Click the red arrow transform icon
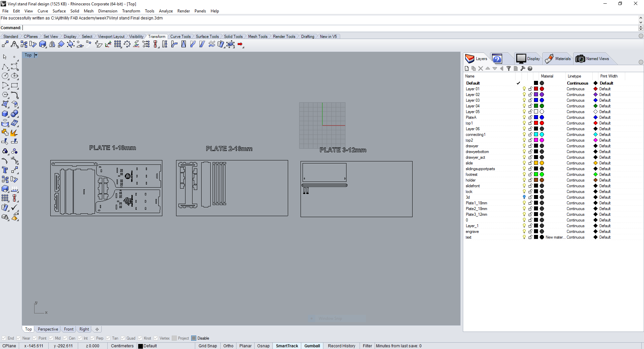 (x=240, y=44)
